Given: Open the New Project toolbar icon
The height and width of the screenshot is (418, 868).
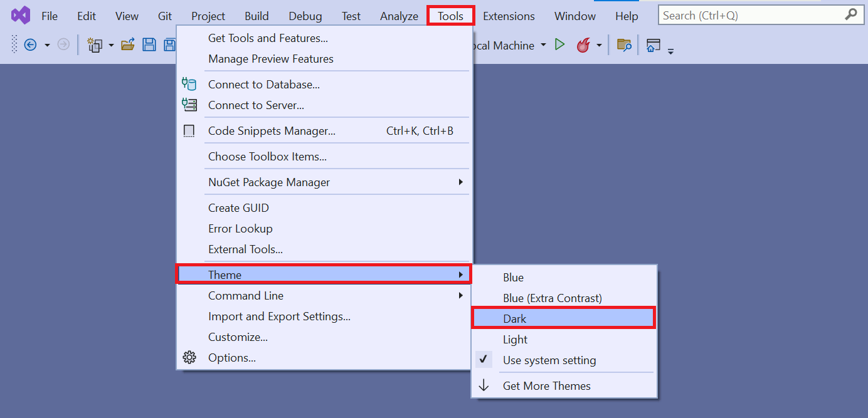Looking at the screenshot, I should pyautogui.click(x=95, y=45).
